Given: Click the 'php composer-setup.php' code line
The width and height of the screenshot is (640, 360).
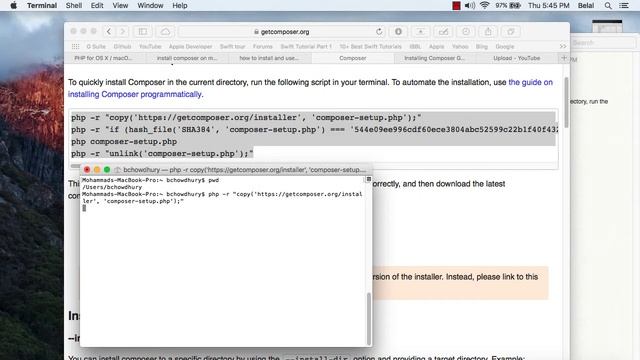Looking at the screenshot, I should pos(124,142).
